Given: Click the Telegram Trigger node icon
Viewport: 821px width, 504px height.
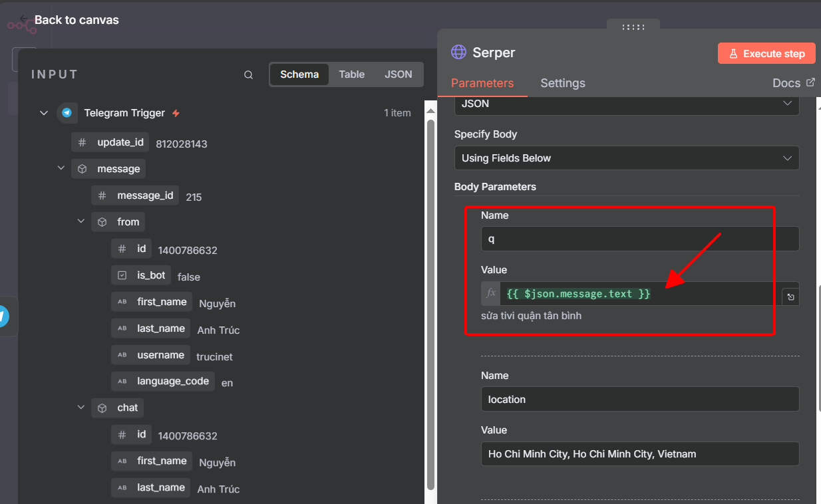Looking at the screenshot, I should click(68, 112).
